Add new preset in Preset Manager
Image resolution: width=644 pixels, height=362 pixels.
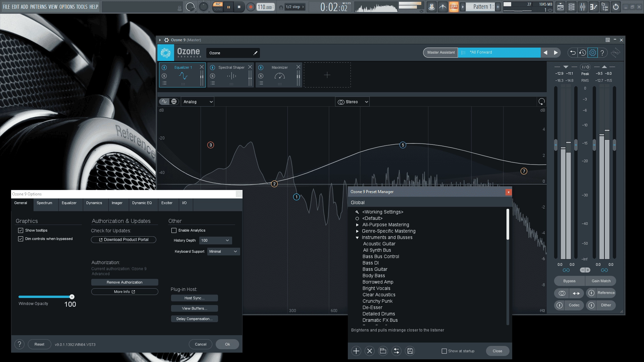click(x=356, y=351)
